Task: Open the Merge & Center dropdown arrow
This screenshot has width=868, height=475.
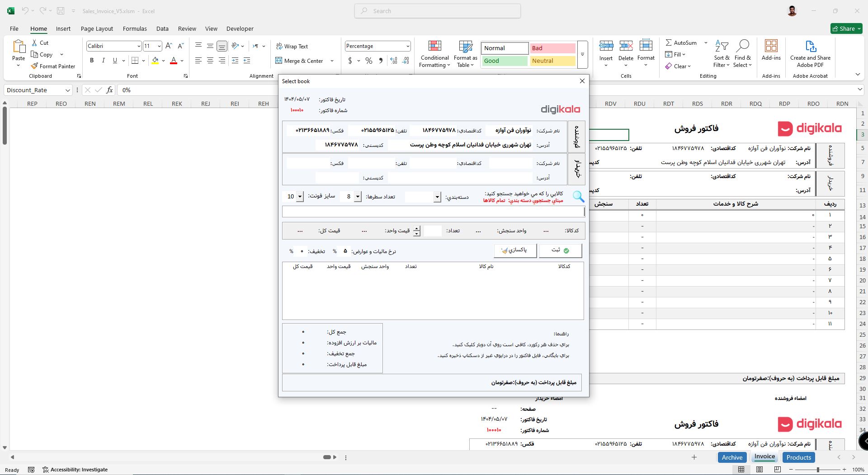Action: 332,61
